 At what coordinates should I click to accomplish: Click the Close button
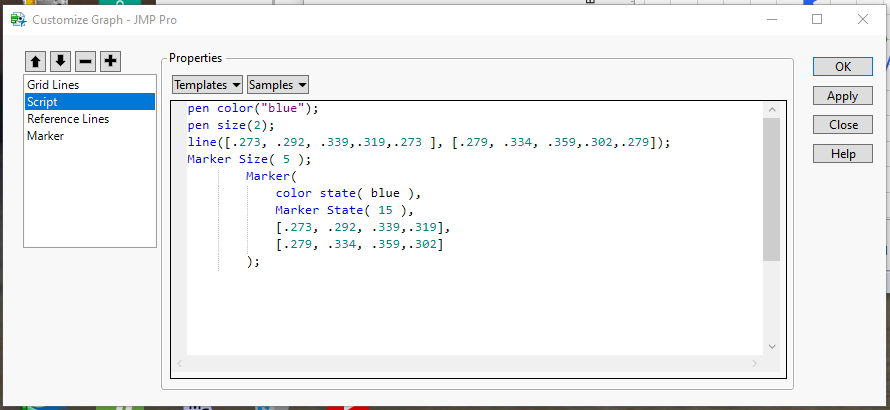point(842,124)
